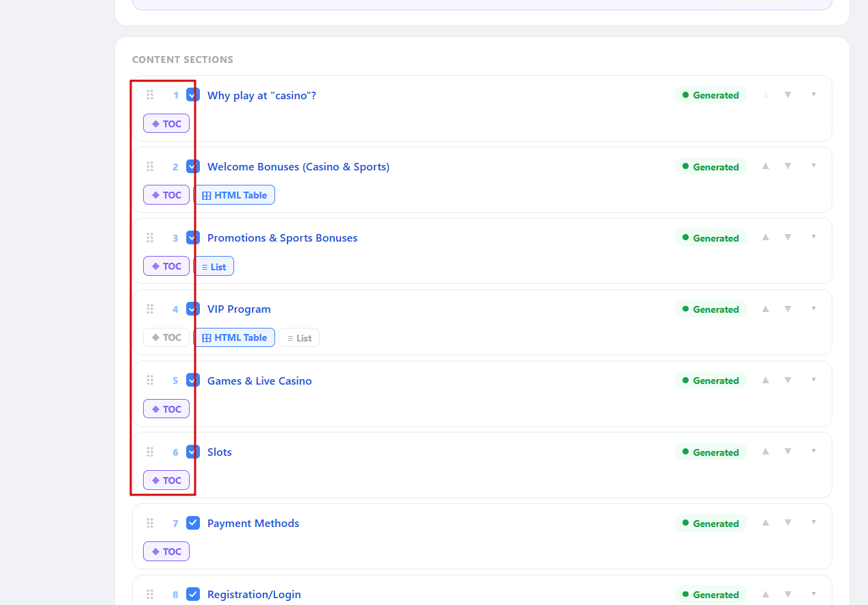
Task: Toggle List tag on Promotions & Sports Bonuses
Action: pyautogui.click(x=214, y=266)
